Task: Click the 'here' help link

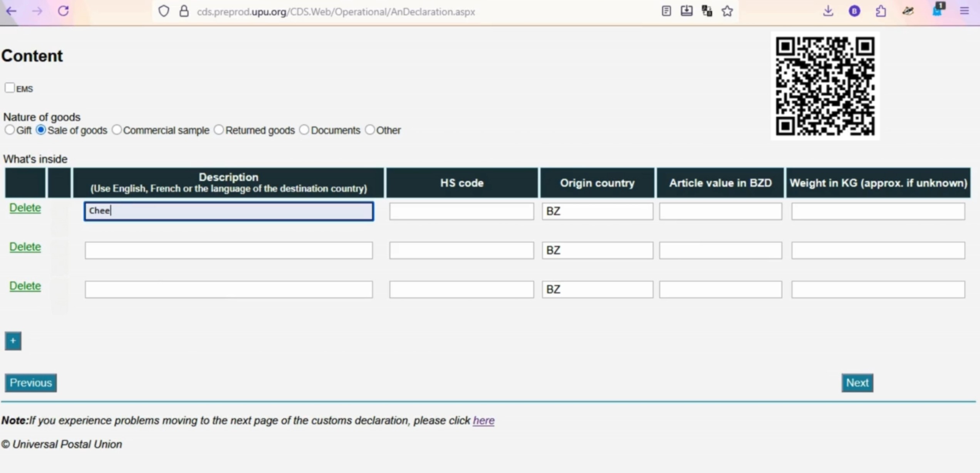Action: [483, 421]
